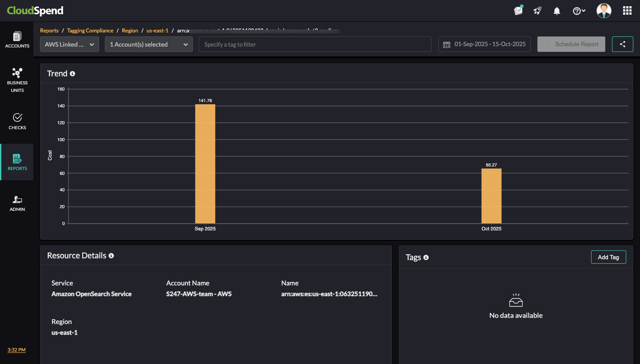640x364 pixels.
Task: Open the Trend info tooltip
Action: (x=72, y=74)
